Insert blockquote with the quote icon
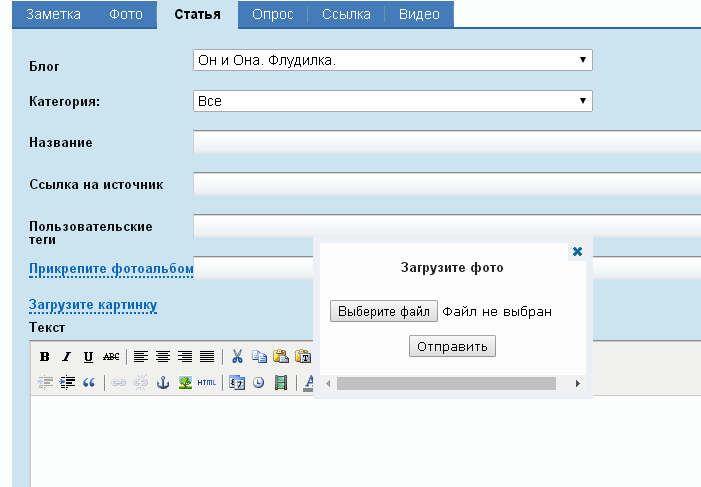701x487 pixels. tap(88, 382)
